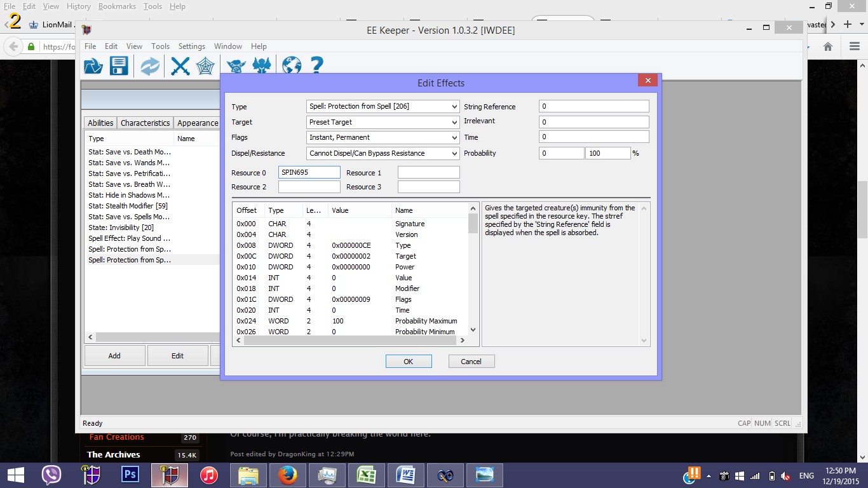Click the Resource 0 field with SPIN695
The image size is (868, 488).
tap(309, 172)
